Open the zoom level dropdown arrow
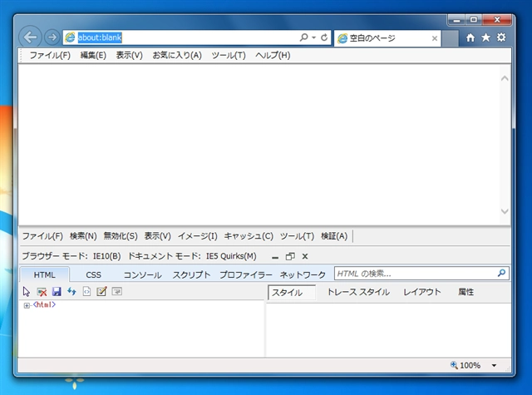This screenshot has height=395, width=532. [x=494, y=365]
